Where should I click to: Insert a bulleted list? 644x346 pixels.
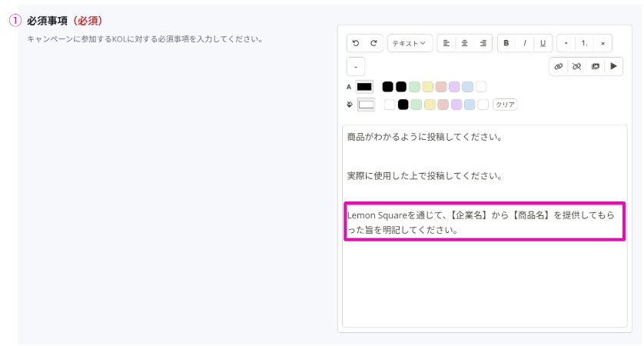(x=566, y=43)
